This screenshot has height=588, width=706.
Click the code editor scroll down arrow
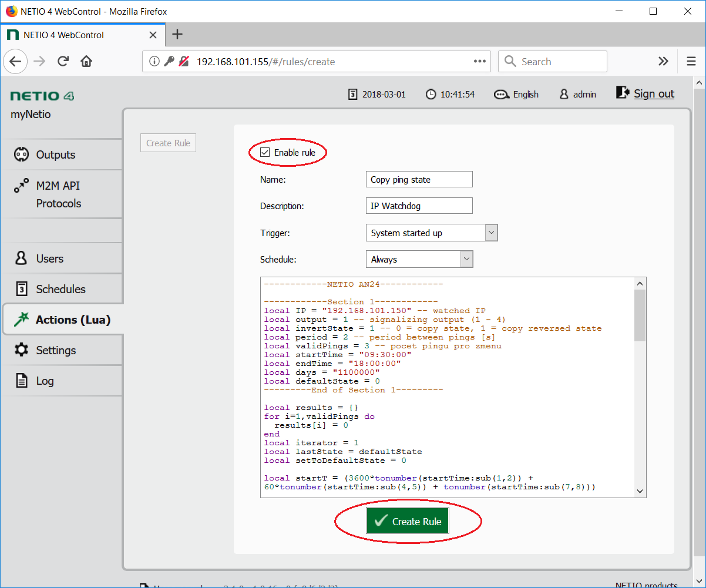640,491
